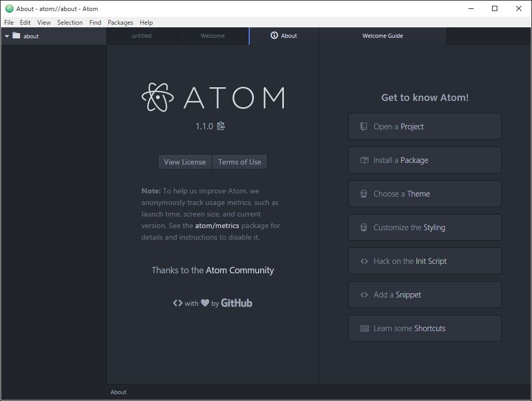Click the code brackets icon on Add a Snippet
Viewport: 532px width, 401px height.
click(364, 294)
